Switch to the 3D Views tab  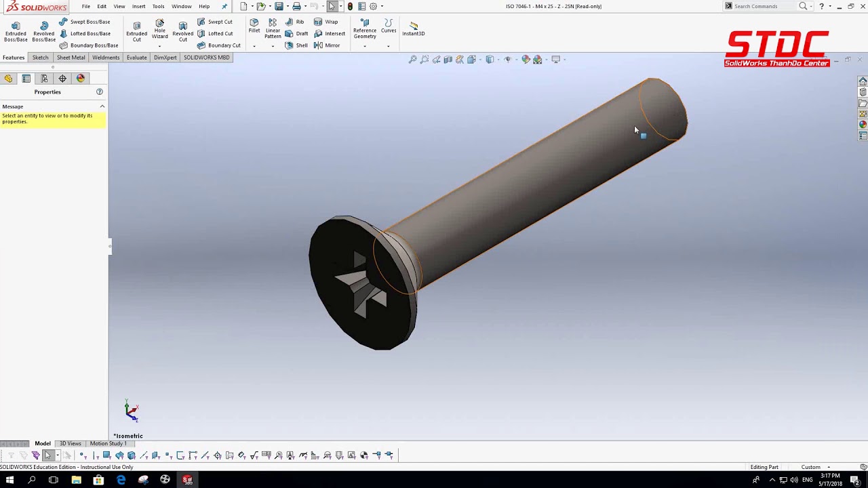click(x=70, y=443)
